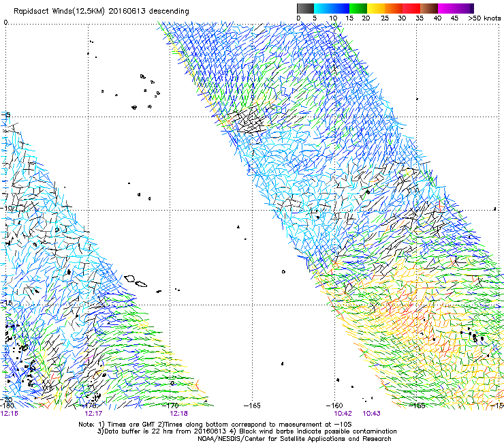Image resolution: width=504 pixels, height=443 pixels.
Task: Click the gray 0-5 knots legend segment
Action: 305,8
